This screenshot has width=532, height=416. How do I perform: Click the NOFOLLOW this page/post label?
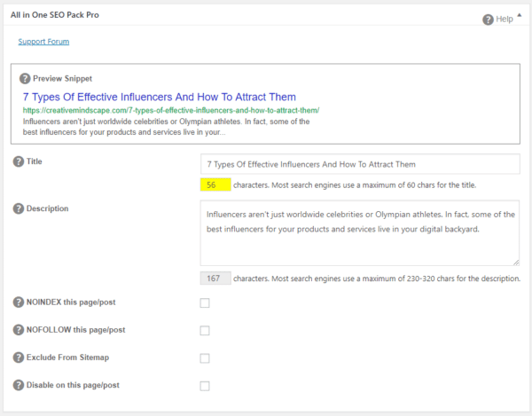[x=75, y=330]
